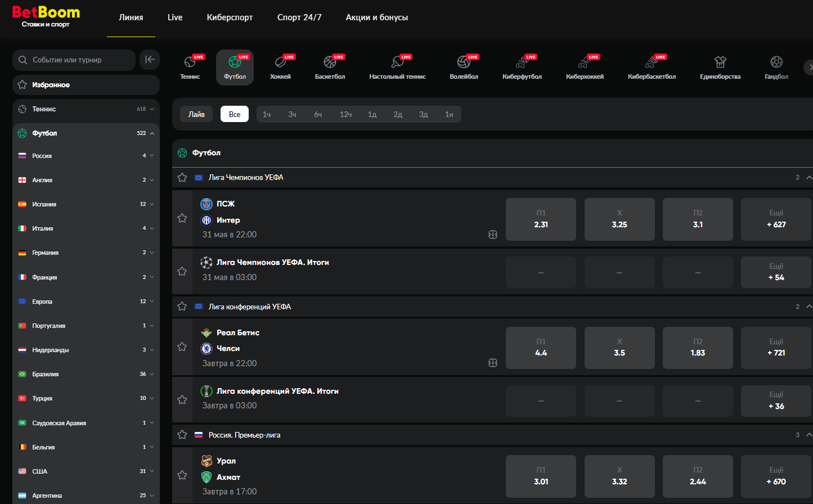Image resolution: width=813 pixels, height=504 pixels.
Task: Open match stats icon for ПСЖ – Интер
Action: tap(493, 235)
